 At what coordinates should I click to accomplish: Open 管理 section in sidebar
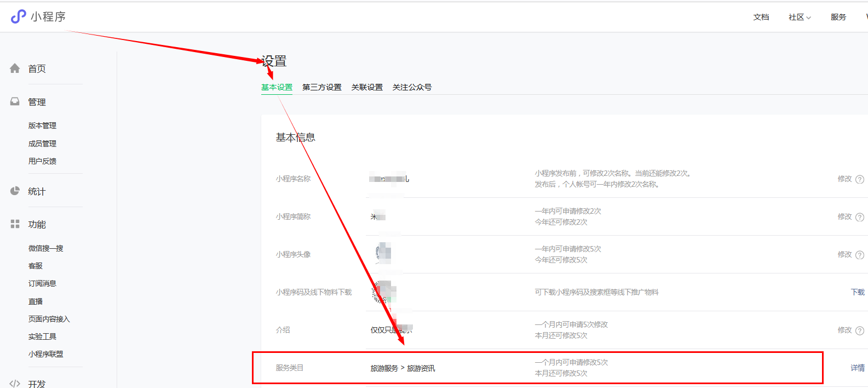(x=37, y=102)
